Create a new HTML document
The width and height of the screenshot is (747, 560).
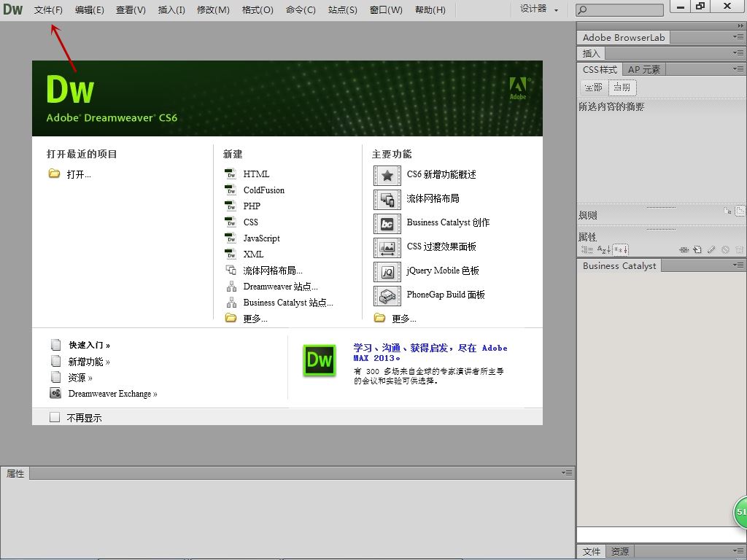coord(256,174)
